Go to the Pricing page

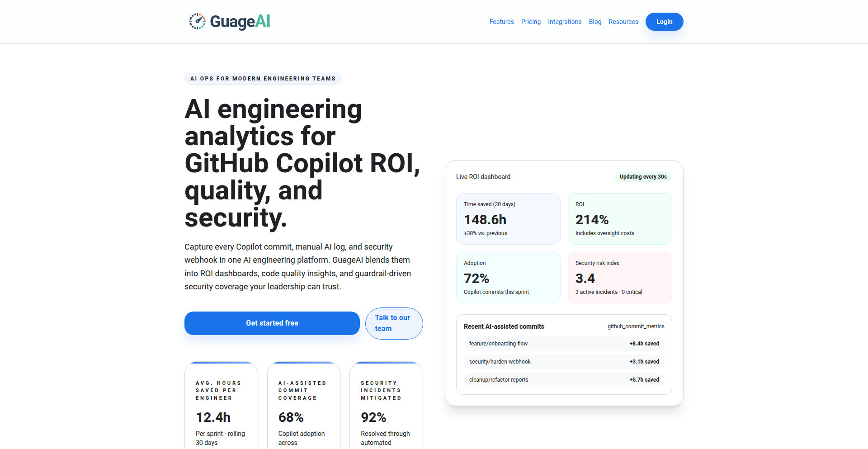[531, 22]
